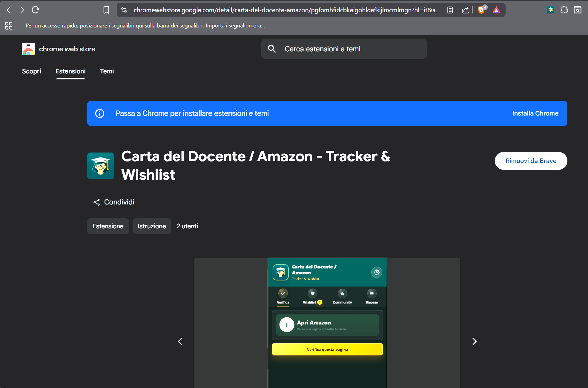The image size is (588, 388).
Task: Open Brave Rewards triangle icon
Action: [496, 10]
